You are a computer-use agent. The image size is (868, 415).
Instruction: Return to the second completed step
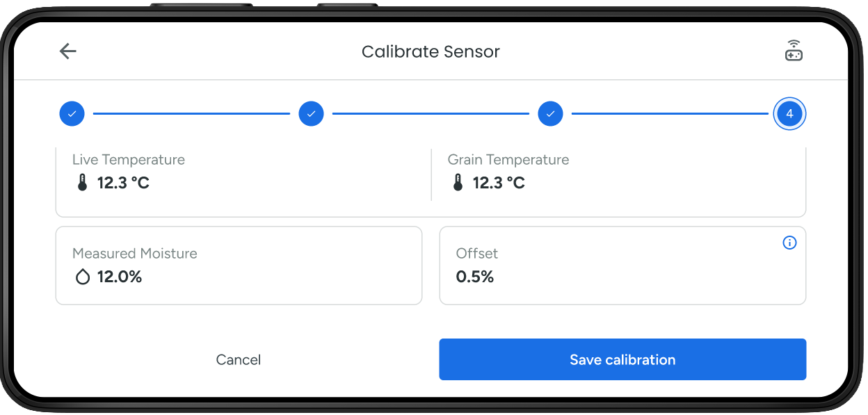311,113
